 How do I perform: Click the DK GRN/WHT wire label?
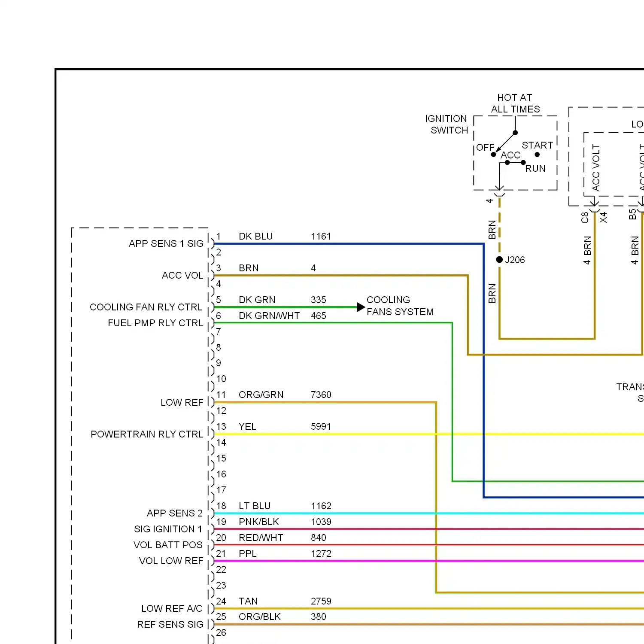pos(269,316)
